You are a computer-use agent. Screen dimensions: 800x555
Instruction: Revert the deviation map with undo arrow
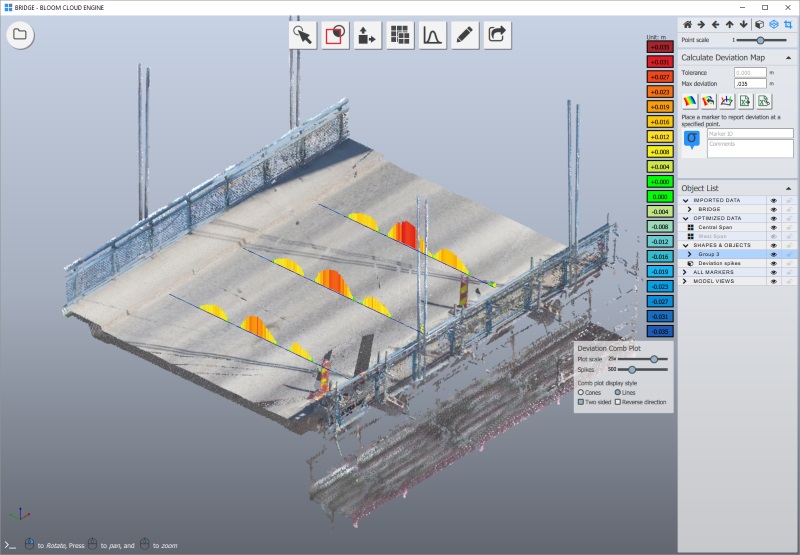tap(708, 101)
